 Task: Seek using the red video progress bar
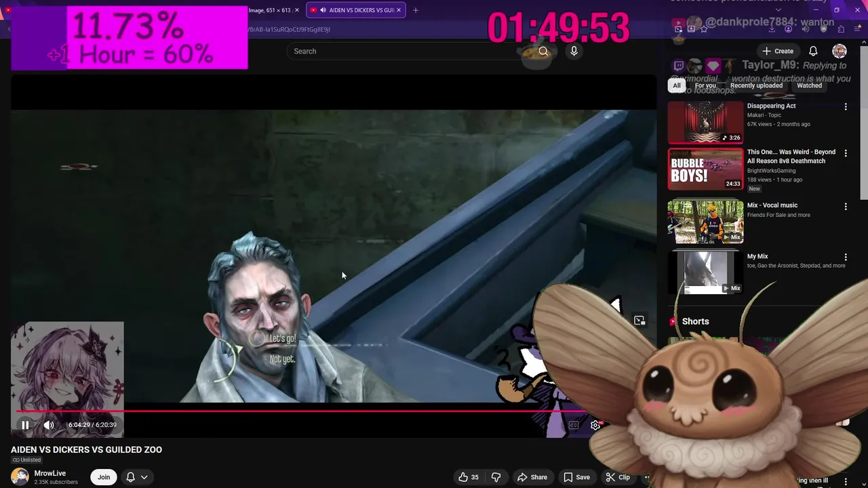click(x=302, y=411)
